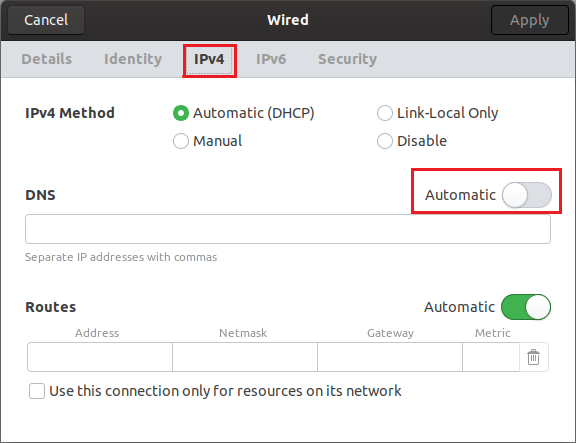
Task: Open the Identity tab
Action: point(133,59)
